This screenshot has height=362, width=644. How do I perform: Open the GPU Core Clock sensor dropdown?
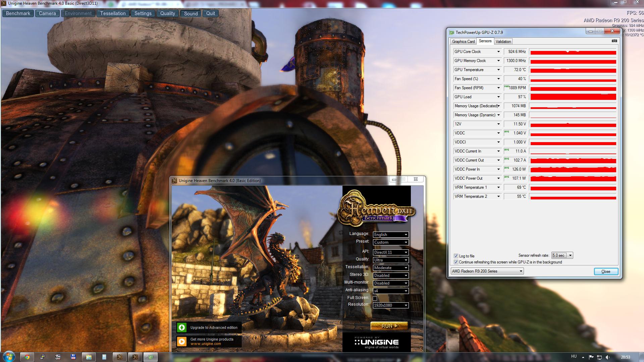click(x=498, y=52)
